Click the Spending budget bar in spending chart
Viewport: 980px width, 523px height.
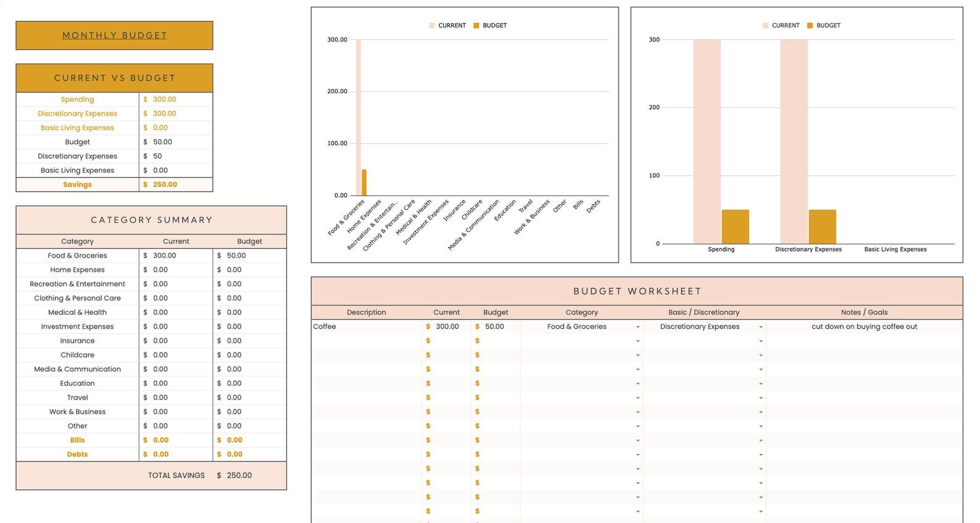(735, 227)
